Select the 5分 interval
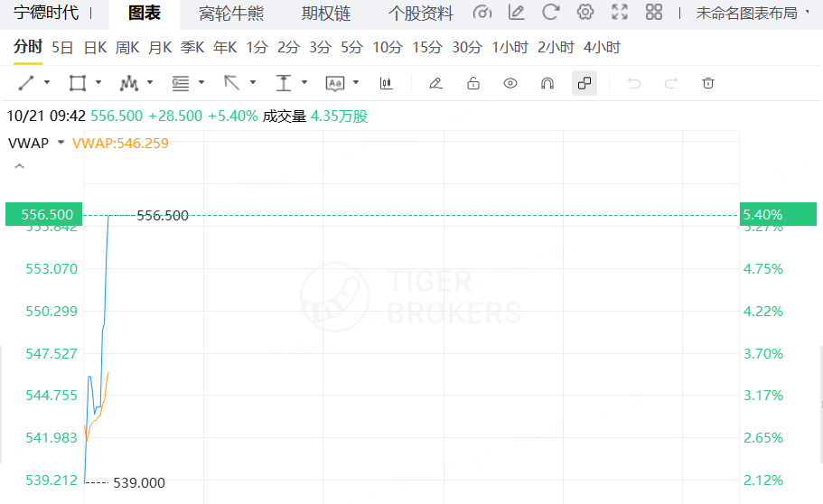This screenshot has width=823, height=504. 351,48
